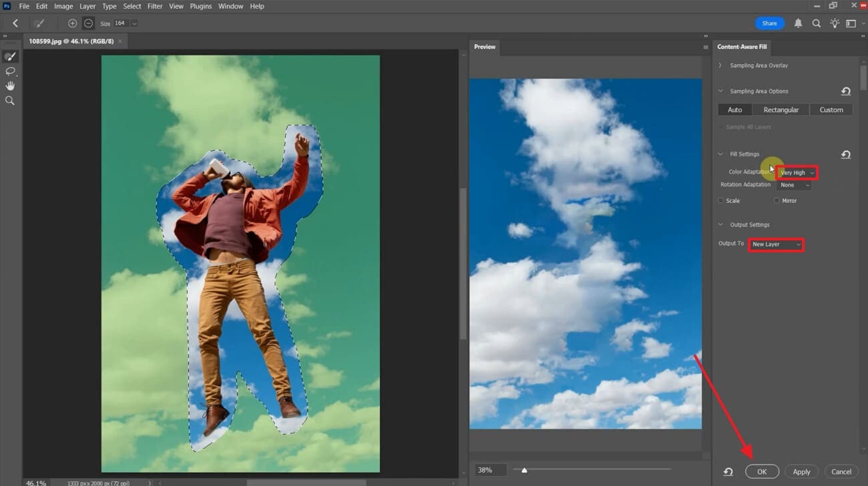
Task: Open the Select menu
Action: pos(132,6)
